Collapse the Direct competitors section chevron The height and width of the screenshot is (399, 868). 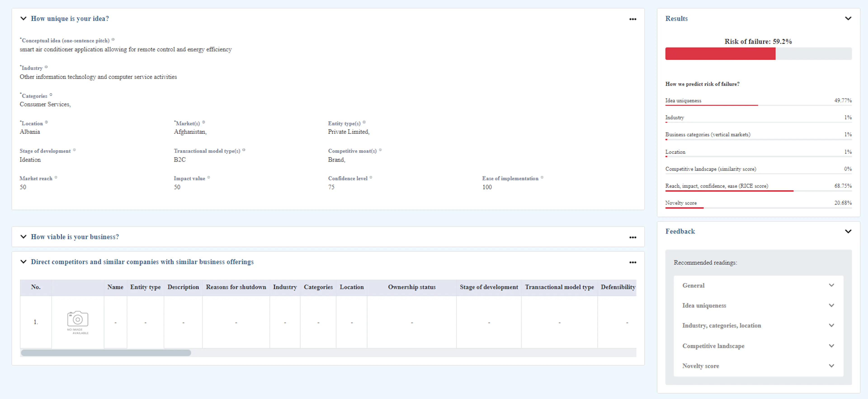point(23,262)
